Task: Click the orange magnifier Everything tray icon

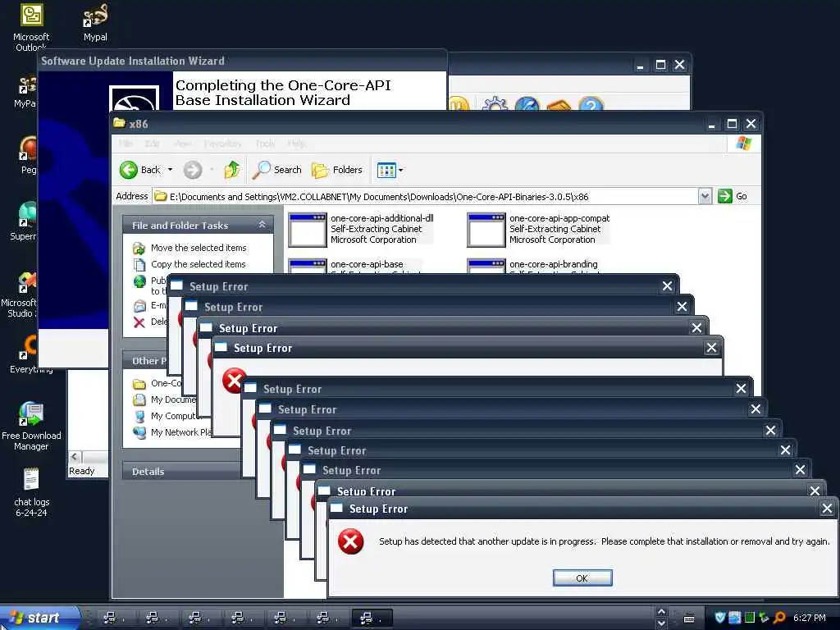Action: click(779, 618)
